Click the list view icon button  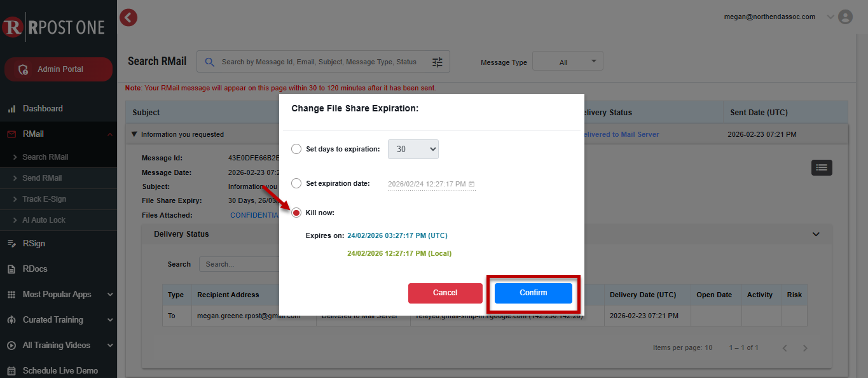click(822, 167)
